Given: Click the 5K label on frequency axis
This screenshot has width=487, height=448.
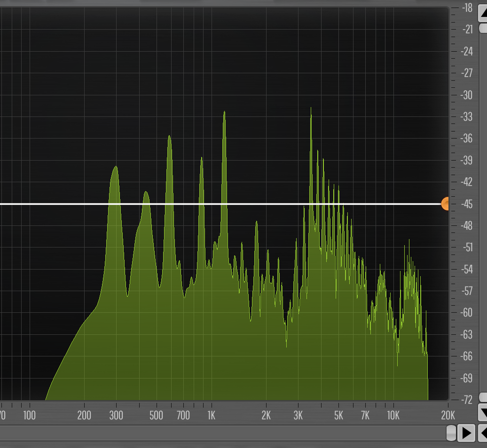Looking at the screenshot, I should click(338, 415).
